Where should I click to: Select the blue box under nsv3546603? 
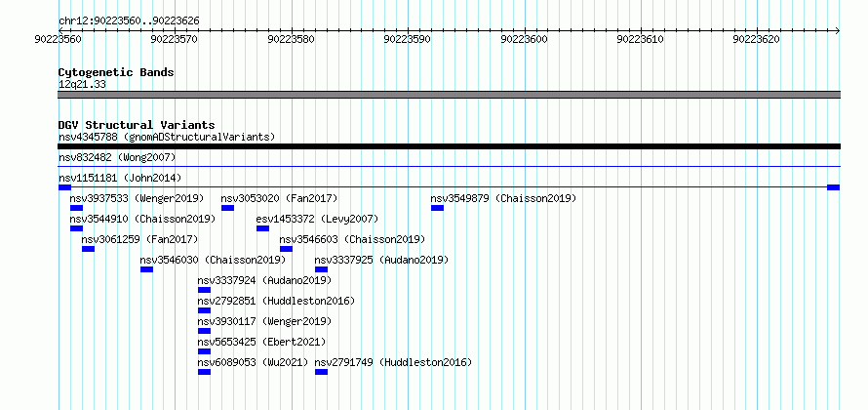(x=286, y=249)
